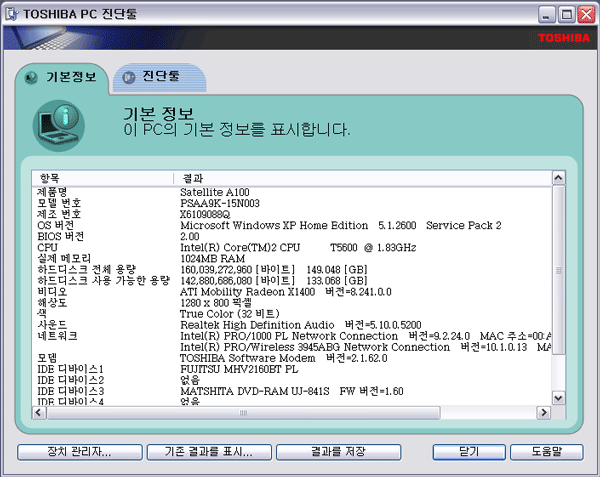Click horizontal scrollbar right arrow
The image size is (600, 477).
point(543,413)
